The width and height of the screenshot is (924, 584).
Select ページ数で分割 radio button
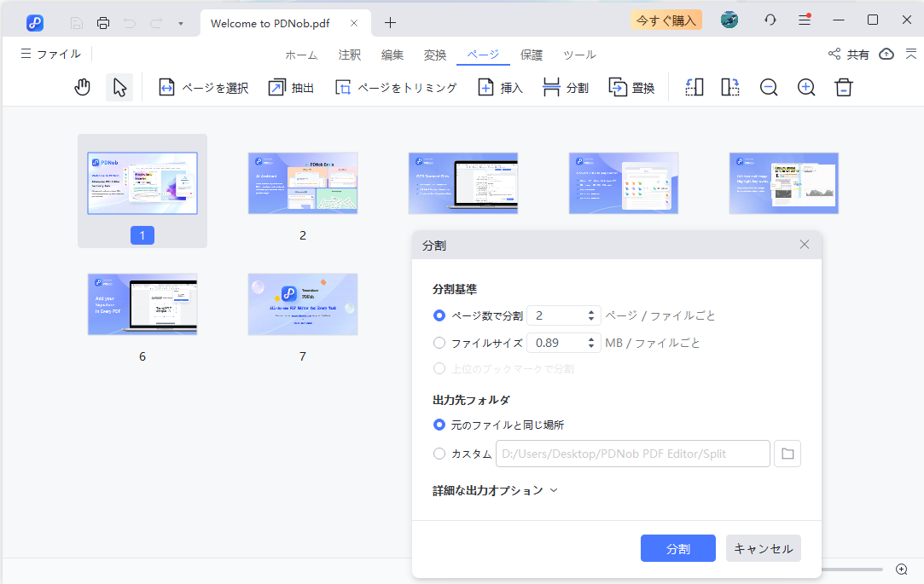coord(439,315)
